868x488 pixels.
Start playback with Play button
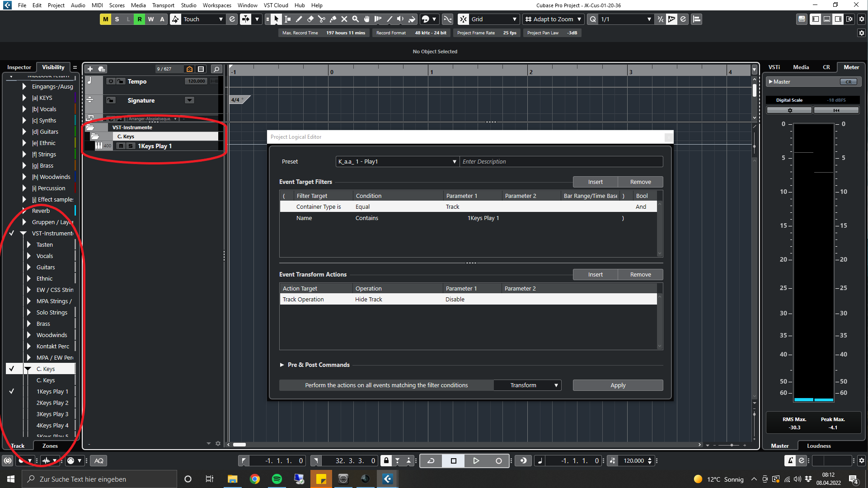point(476,461)
